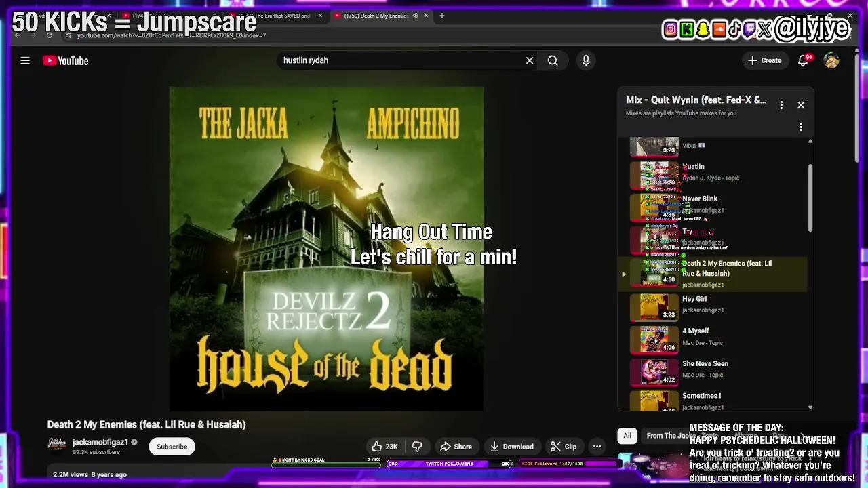Open the lower three-dot menu in playlist header
868x488 pixels.
click(x=801, y=127)
